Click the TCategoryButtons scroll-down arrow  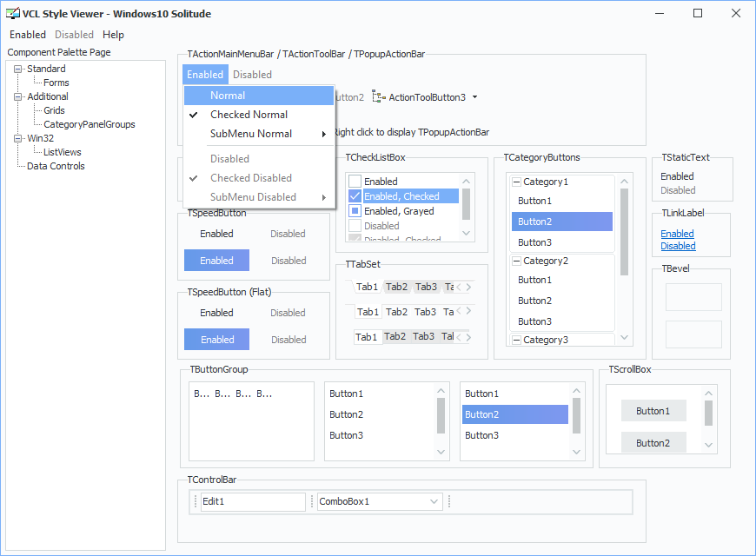[625, 337]
